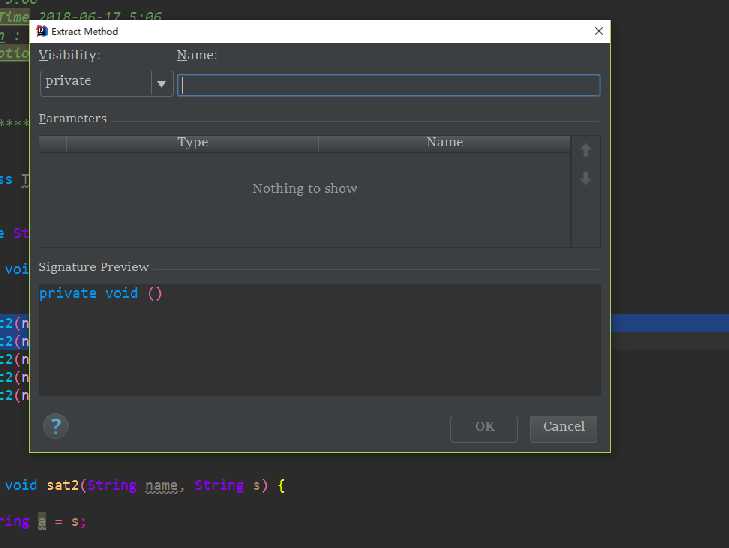Click the IntelliJ icon in title bar
Screen dimensions: 729x548
tap(42, 31)
